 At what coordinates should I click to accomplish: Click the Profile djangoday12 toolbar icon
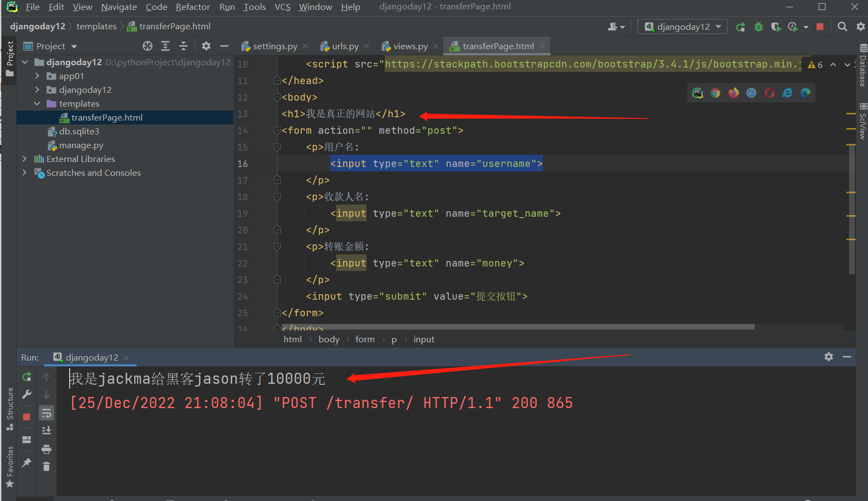(793, 27)
